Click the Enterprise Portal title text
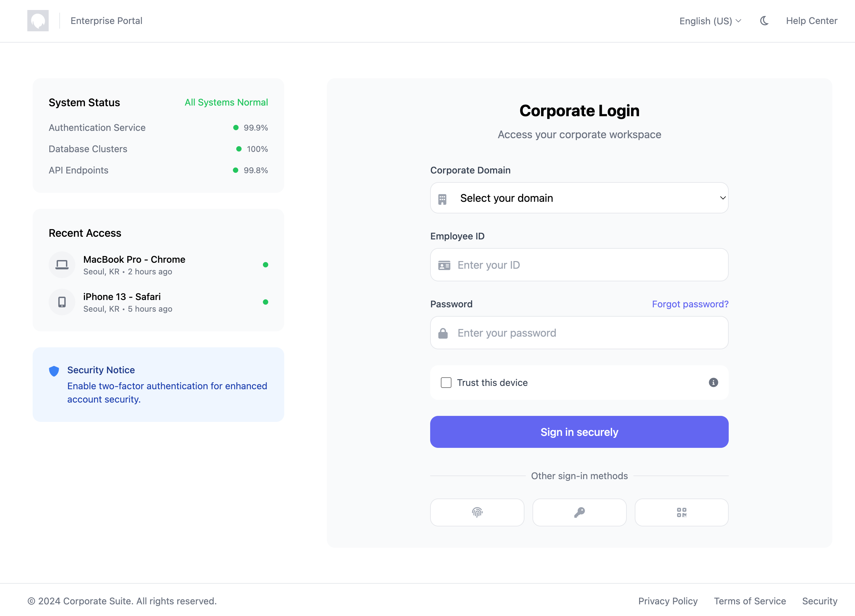Viewport: 855px width, 616px height. click(106, 21)
